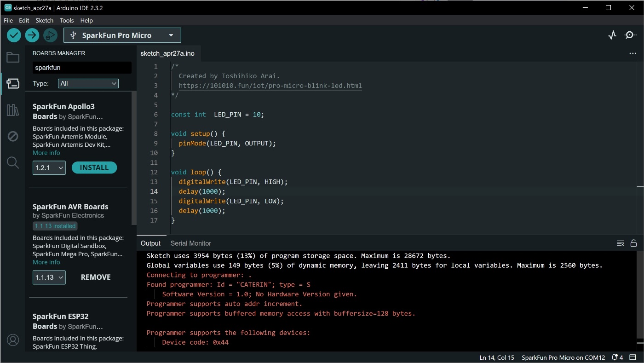Click the Upload arrow button
Viewport: 644px width, 363px height.
pos(32,35)
